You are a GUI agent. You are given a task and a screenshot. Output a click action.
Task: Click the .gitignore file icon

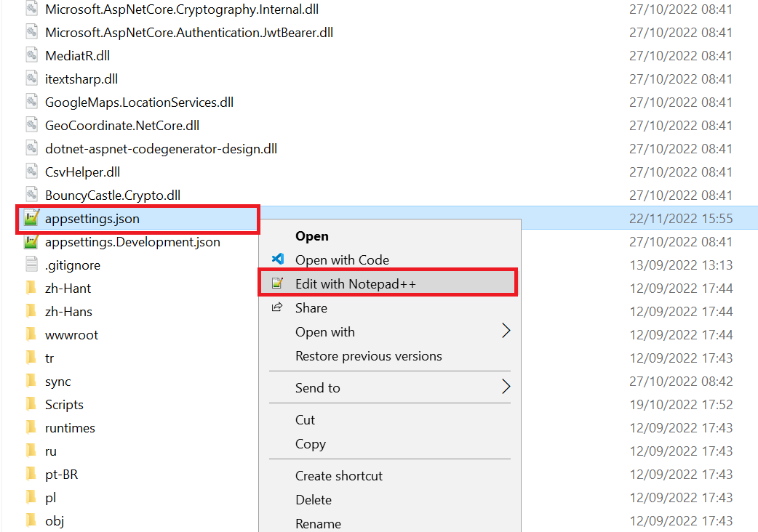[31, 265]
